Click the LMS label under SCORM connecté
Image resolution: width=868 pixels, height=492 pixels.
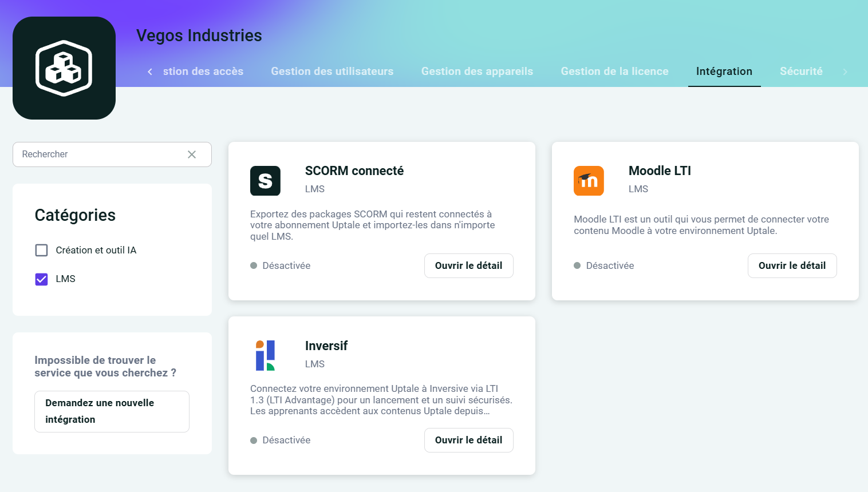[x=315, y=189]
